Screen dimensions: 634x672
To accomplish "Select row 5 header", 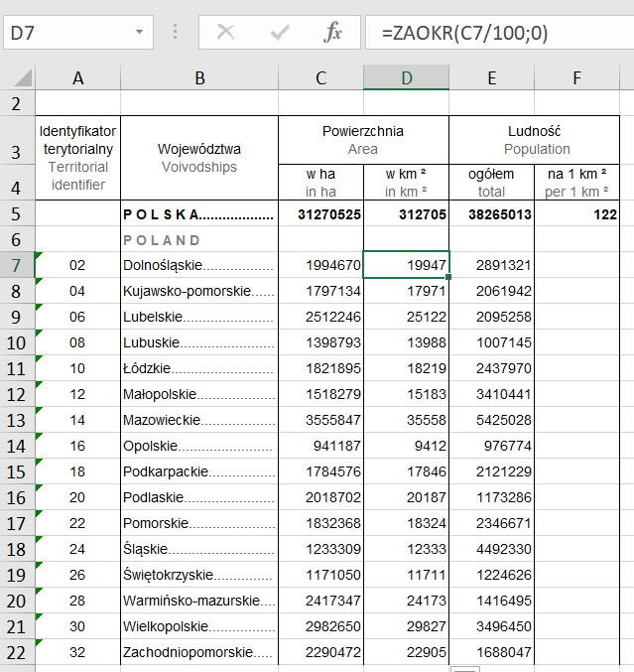I will (17, 213).
